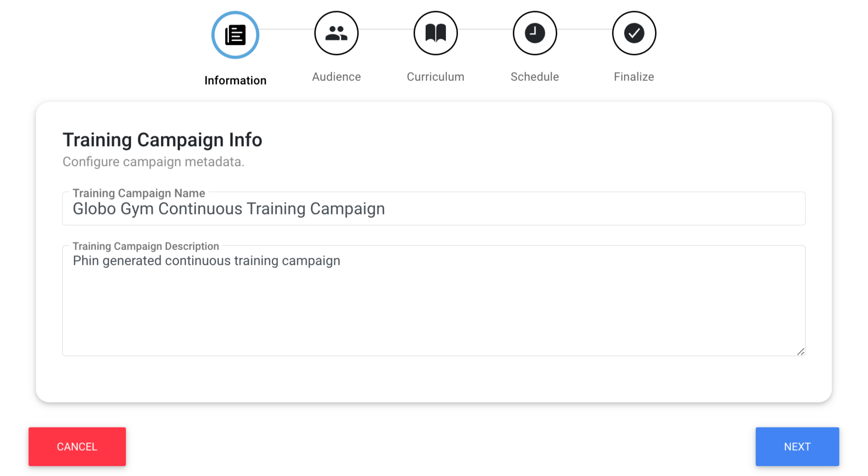Select the Curriculum step label

click(x=435, y=77)
